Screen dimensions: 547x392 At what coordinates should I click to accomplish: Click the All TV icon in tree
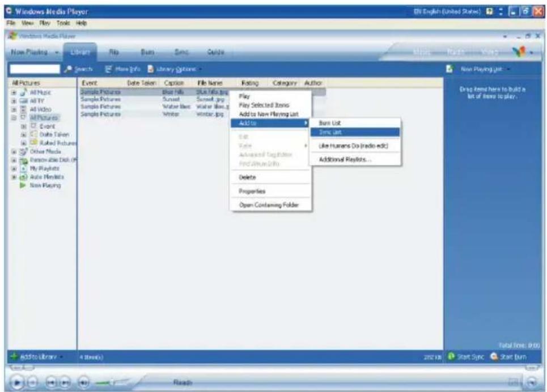(x=23, y=101)
